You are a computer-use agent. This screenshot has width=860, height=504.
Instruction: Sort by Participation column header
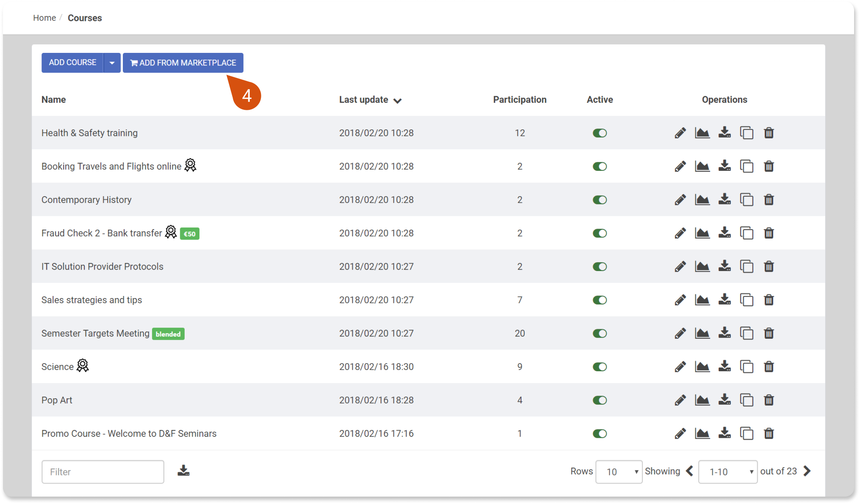pos(520,100)
